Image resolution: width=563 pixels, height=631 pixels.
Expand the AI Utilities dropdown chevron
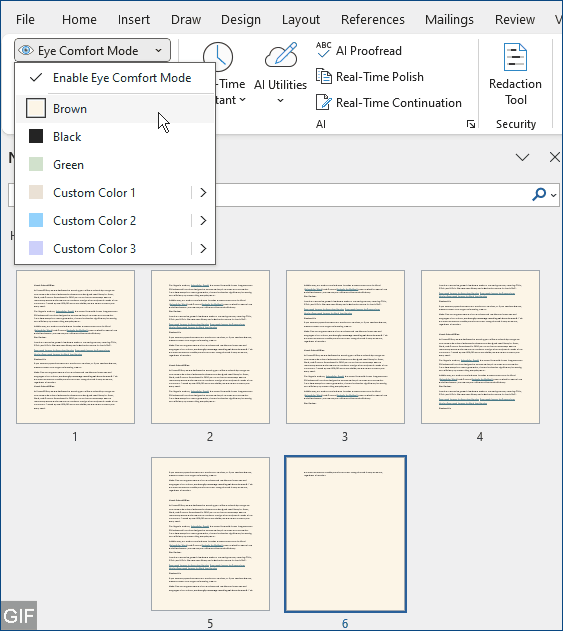280,100
